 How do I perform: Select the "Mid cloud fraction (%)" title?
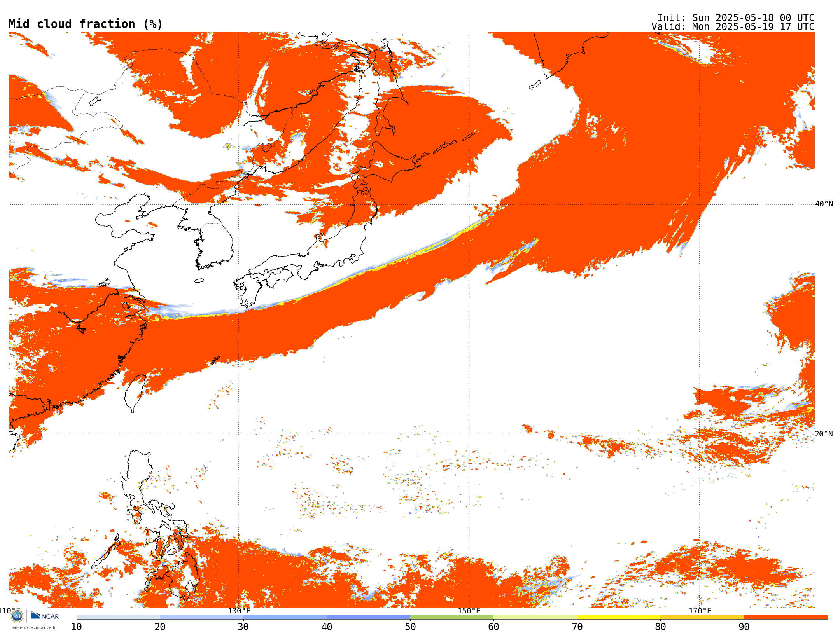(86, 24)
